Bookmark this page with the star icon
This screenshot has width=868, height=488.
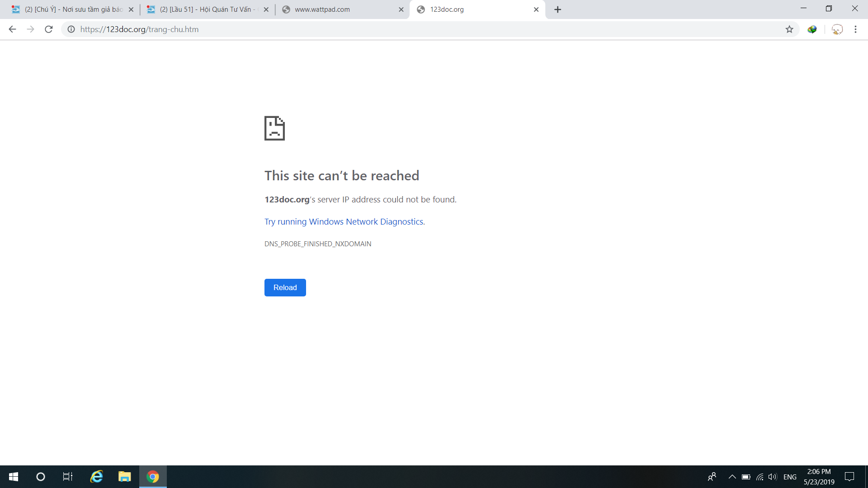789,29
